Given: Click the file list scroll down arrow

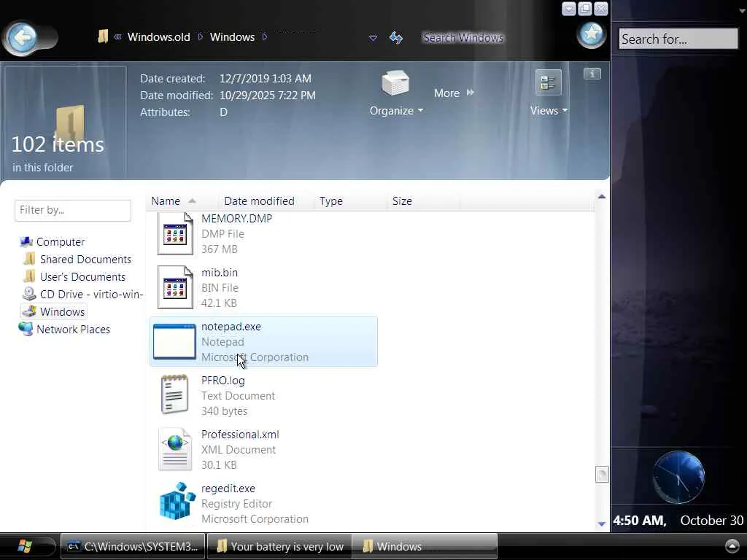Looking at the screenshot, I should click(602, 524).
